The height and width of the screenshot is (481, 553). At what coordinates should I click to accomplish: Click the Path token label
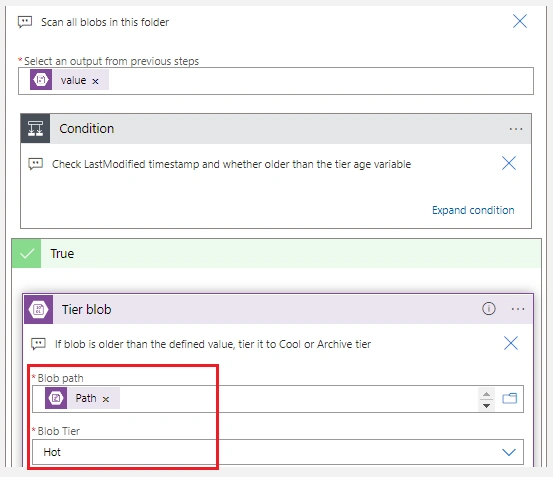(86, 398)
